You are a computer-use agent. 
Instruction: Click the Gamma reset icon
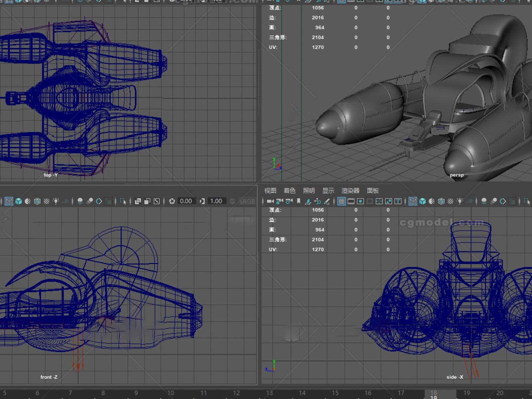click(202, 201)
